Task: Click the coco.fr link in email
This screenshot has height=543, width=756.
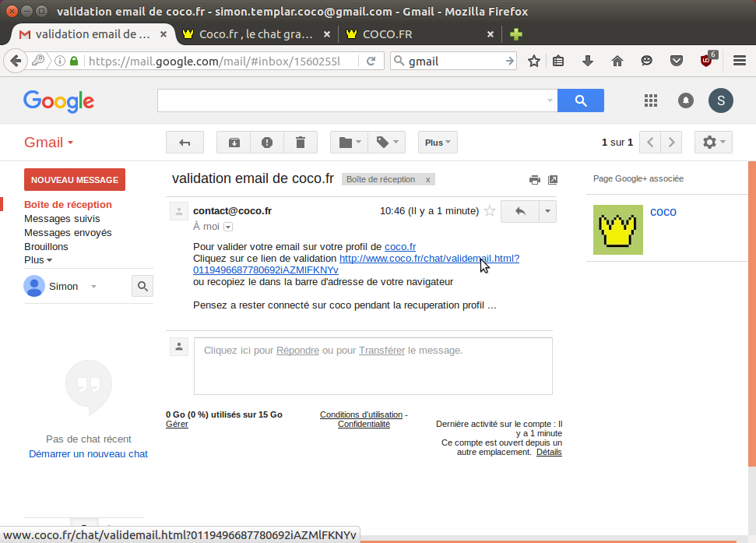Action: tap(400, 246)
